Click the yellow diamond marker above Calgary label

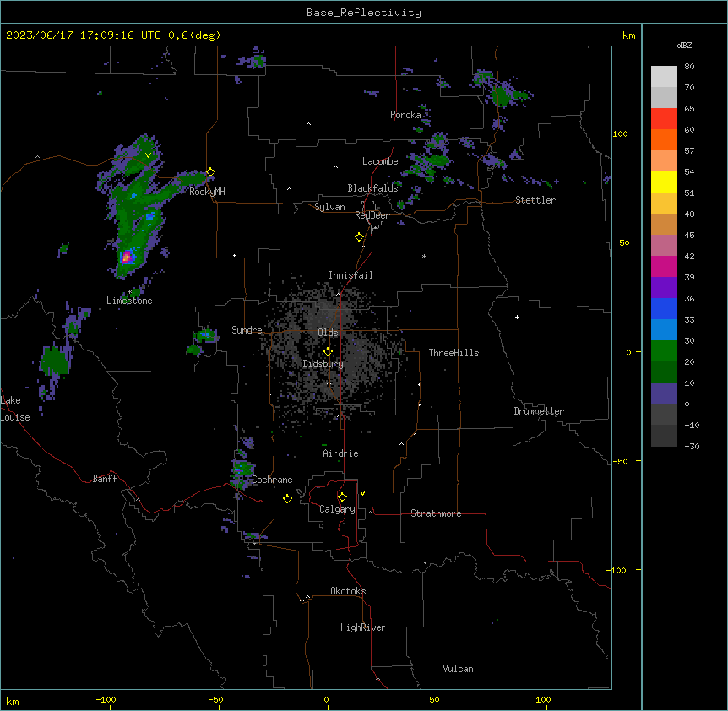[342, 497]
